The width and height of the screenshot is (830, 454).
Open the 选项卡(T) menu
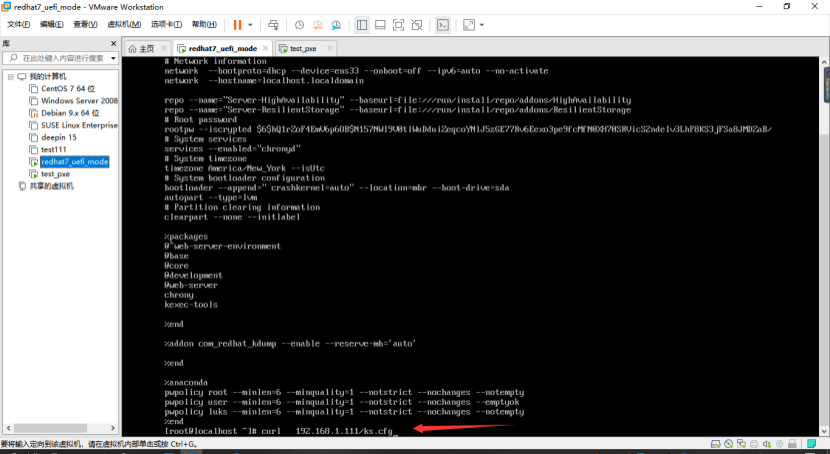[166, 24]
